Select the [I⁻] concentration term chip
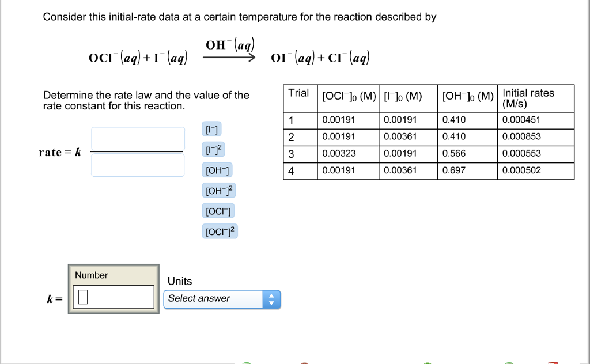 [x=212, y=130]
